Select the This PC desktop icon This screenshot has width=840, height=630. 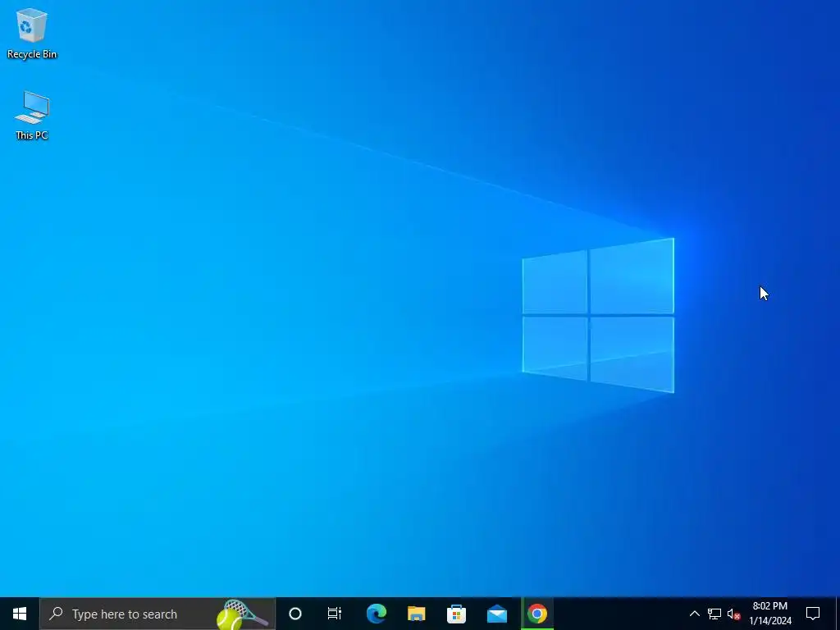point(32,115)
